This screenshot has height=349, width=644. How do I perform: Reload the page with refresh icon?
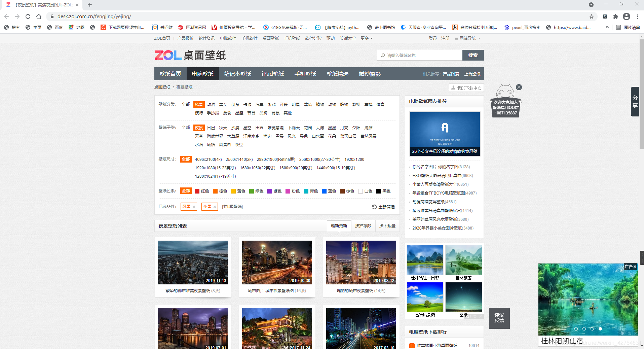pyautogui.click(x=28, y=16)
